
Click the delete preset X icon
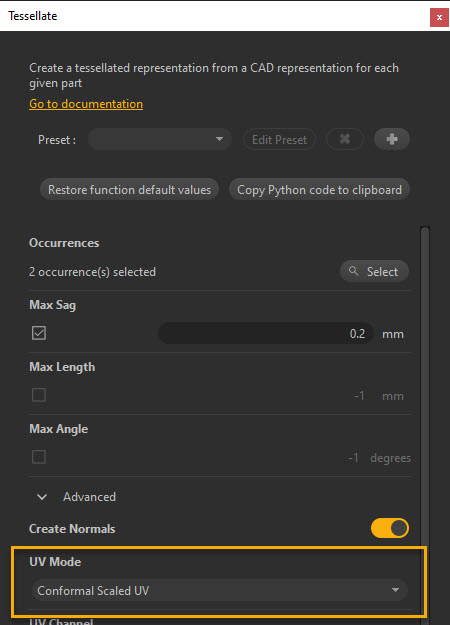(345, 139)
